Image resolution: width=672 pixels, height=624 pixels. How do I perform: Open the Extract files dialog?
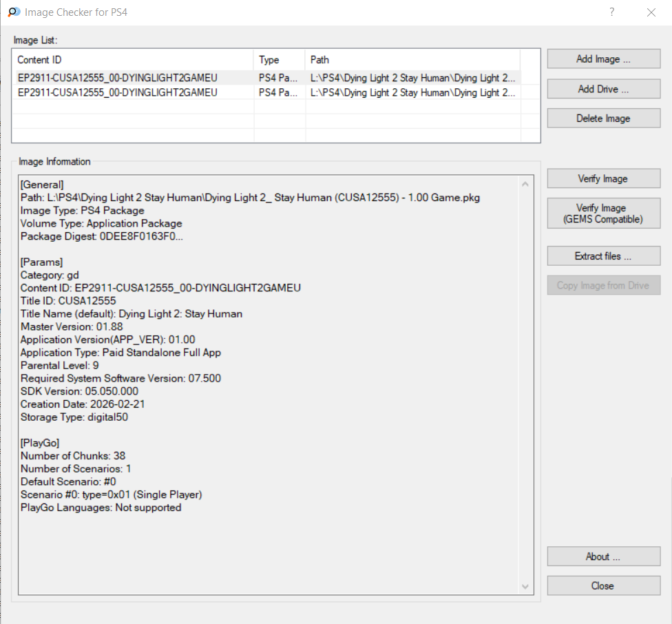pos(603,256)
